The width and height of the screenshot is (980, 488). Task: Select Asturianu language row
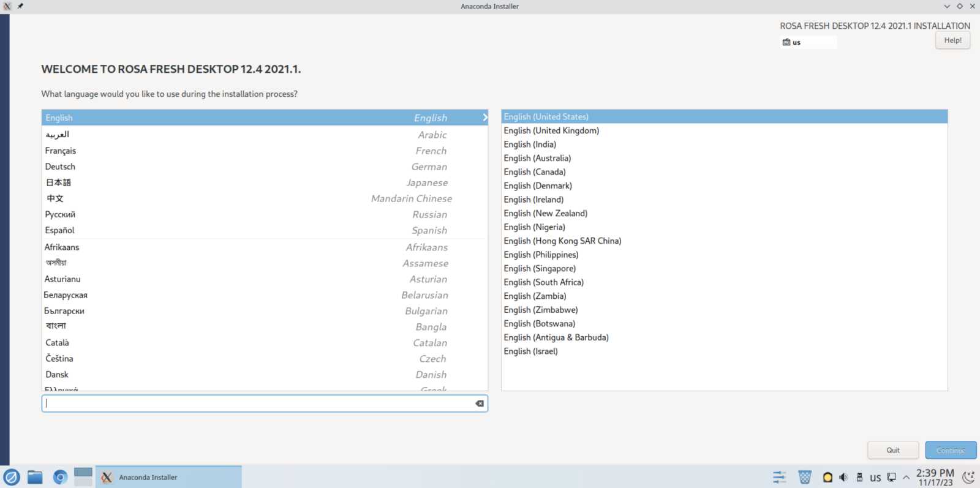(265, 279)
